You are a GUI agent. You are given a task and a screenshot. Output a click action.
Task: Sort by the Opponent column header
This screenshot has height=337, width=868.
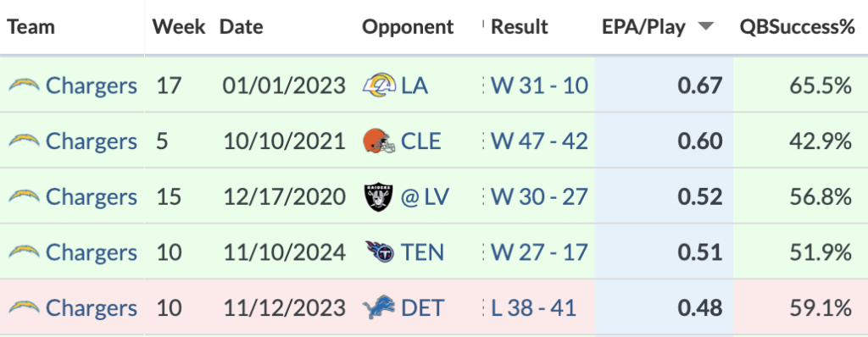click(408, 26)
